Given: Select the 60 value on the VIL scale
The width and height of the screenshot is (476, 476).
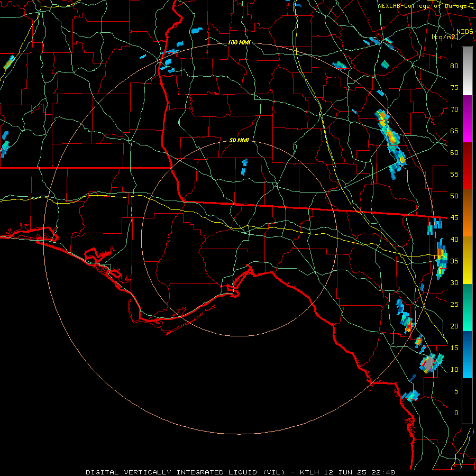Looking at the screenshot, I should (454, 153).
